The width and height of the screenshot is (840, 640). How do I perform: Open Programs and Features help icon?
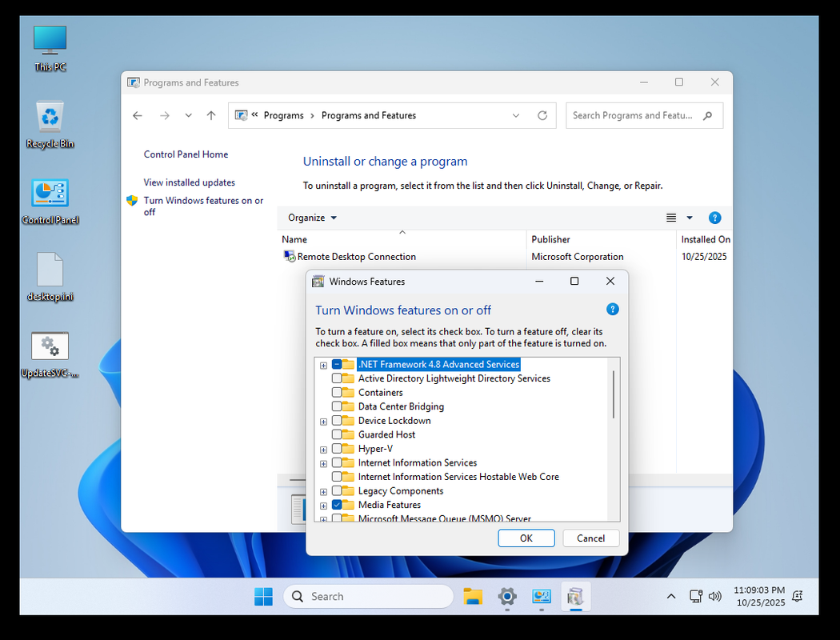(x=714, y=218)
